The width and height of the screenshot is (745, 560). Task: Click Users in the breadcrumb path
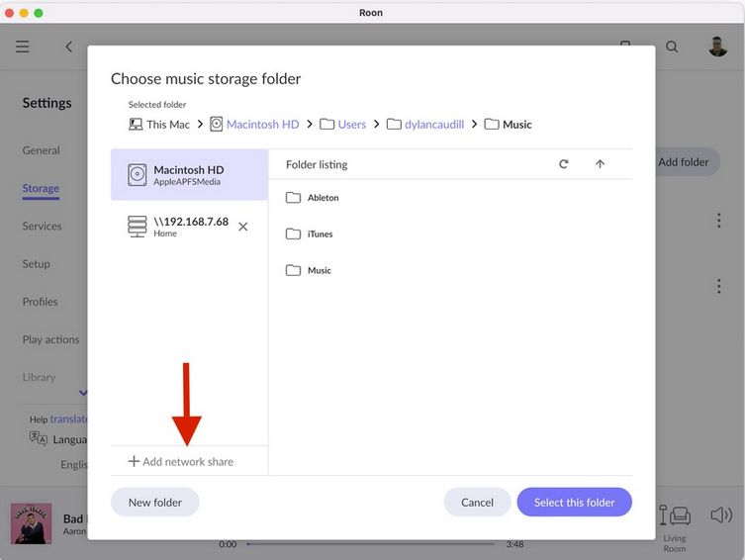pos(351,125)
